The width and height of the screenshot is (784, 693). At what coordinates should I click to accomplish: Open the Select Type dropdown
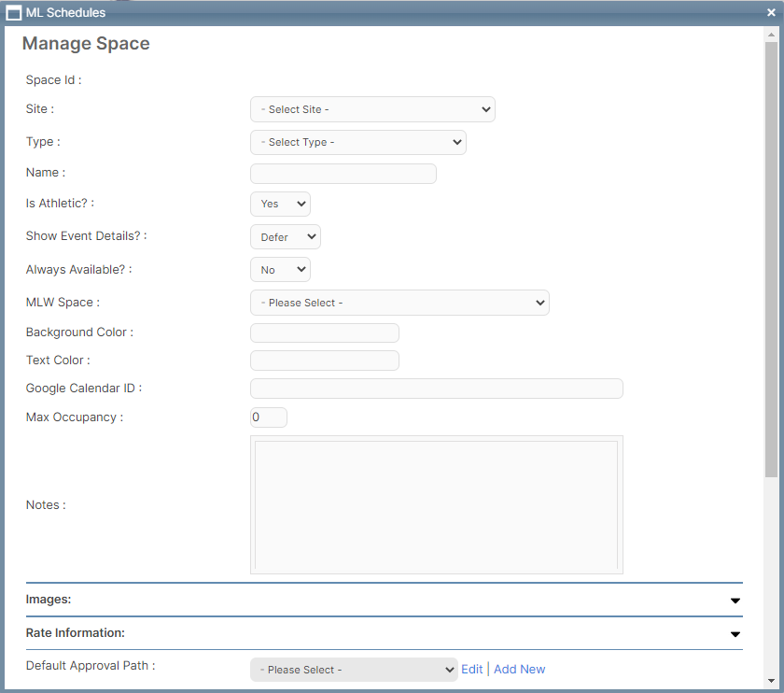coord(358,142)
